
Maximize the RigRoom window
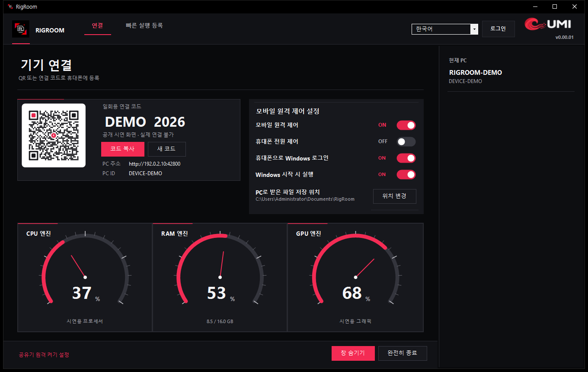point(554,6)
